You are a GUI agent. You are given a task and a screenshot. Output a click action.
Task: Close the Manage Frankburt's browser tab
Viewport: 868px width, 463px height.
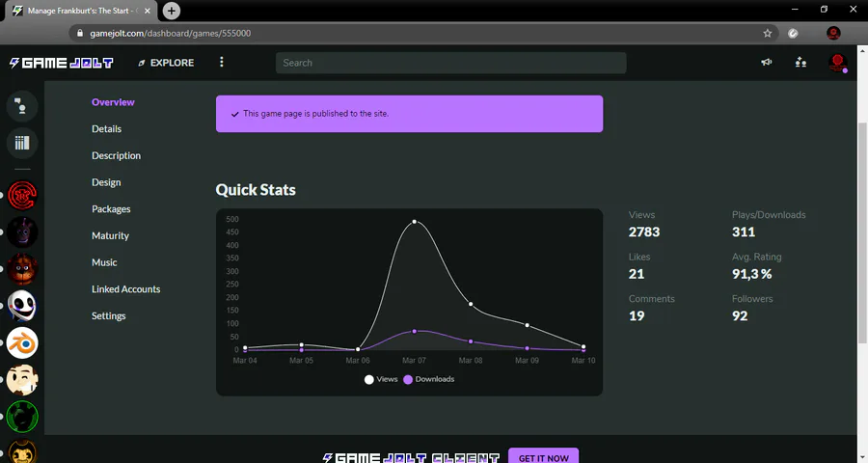pos(148,11)
